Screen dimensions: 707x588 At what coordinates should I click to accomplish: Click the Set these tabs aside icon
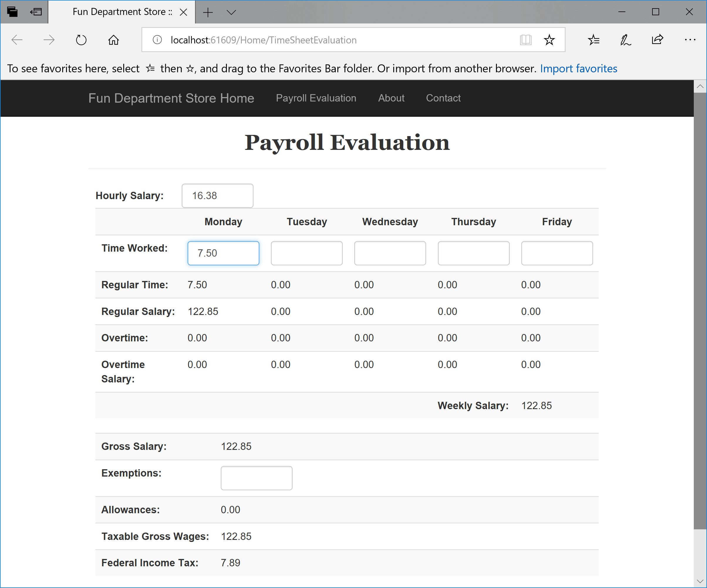36,12
